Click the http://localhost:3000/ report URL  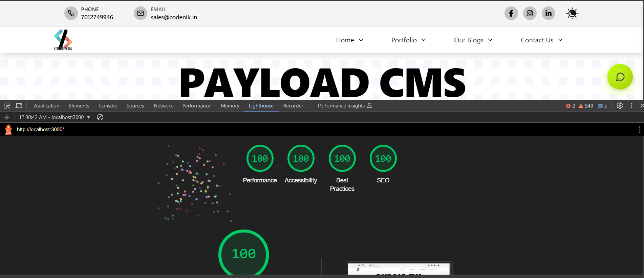click(x=40, y=130)
